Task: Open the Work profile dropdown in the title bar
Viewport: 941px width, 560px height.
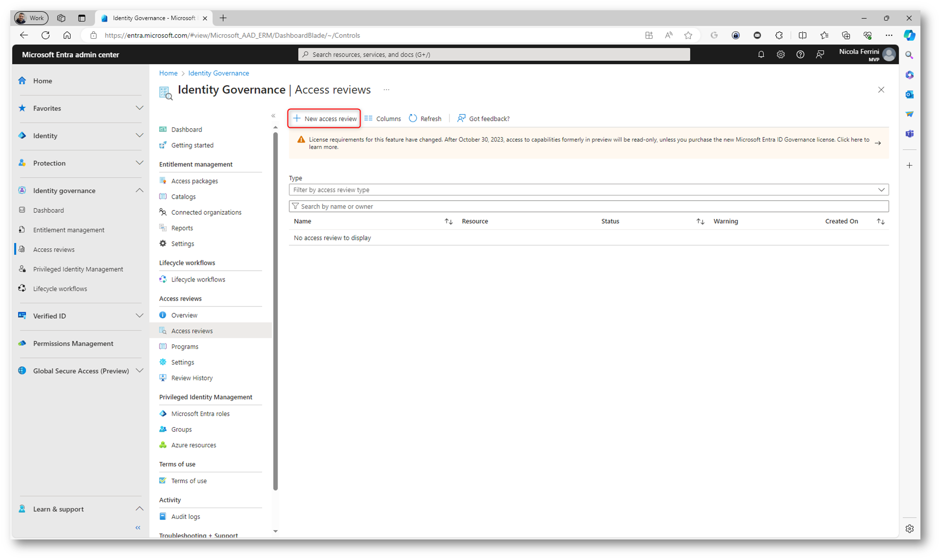Action: pyautogui.click(x=31, y=18)
